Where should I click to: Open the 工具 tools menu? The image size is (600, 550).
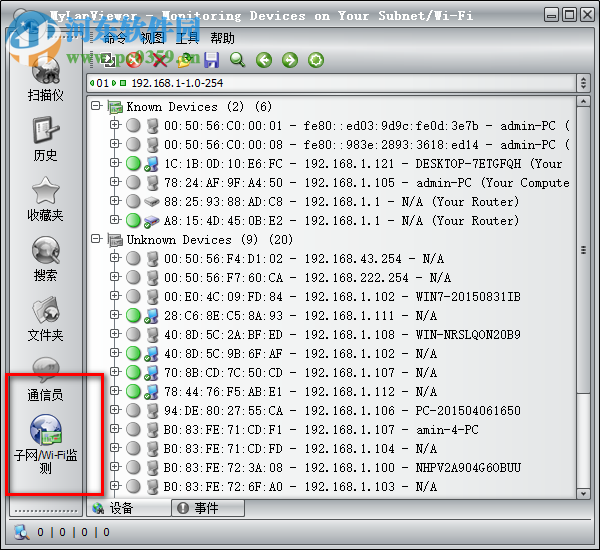coord(187,38)
